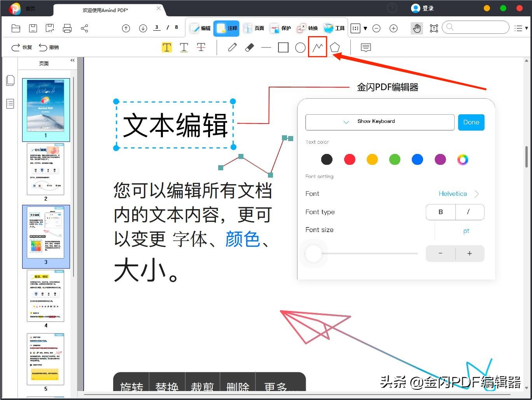Viewport: 532px width, 400px height.
Task: Click the 恢复 redo button
Action: [22, 47]
